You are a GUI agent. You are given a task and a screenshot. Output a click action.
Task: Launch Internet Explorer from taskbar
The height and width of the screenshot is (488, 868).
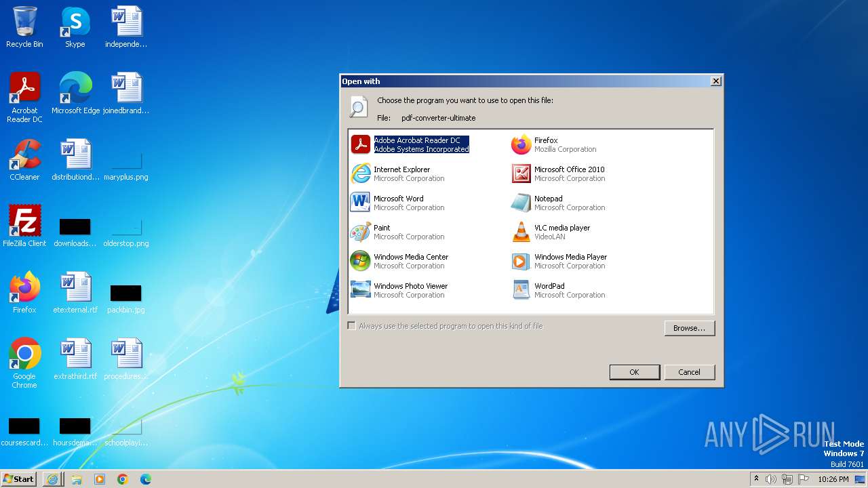[x=52, y=479]
